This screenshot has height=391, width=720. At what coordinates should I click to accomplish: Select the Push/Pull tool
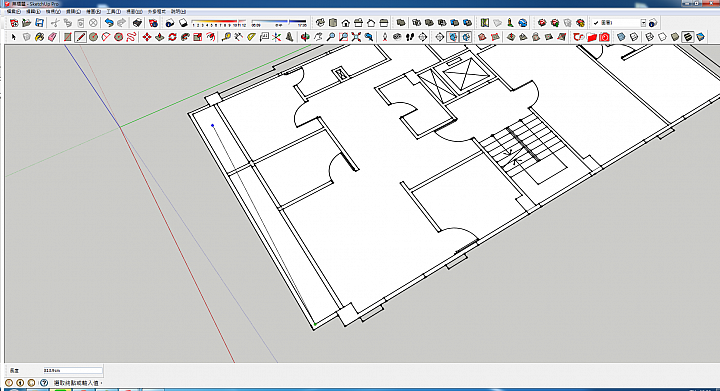[160, 37]
